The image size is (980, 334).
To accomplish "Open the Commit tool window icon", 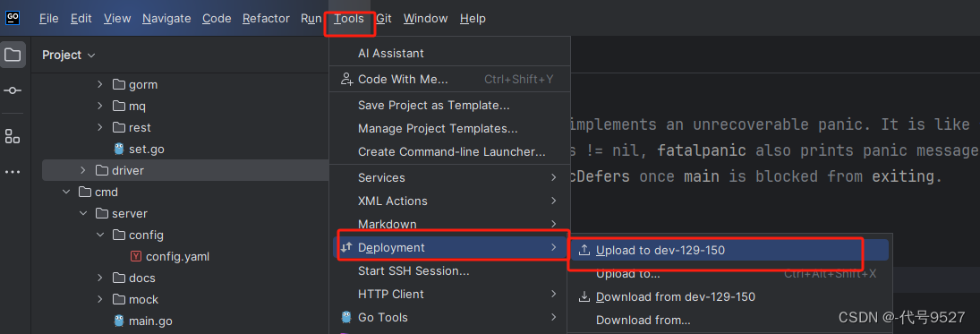I will click(13, 90).
